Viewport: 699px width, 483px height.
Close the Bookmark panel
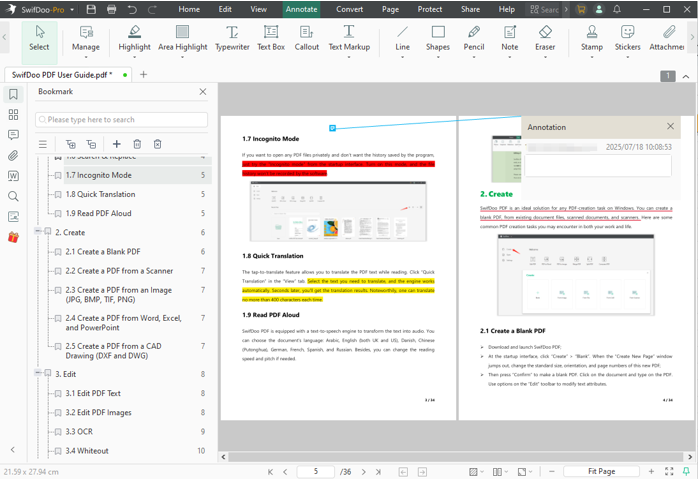[x=202, y=91]
